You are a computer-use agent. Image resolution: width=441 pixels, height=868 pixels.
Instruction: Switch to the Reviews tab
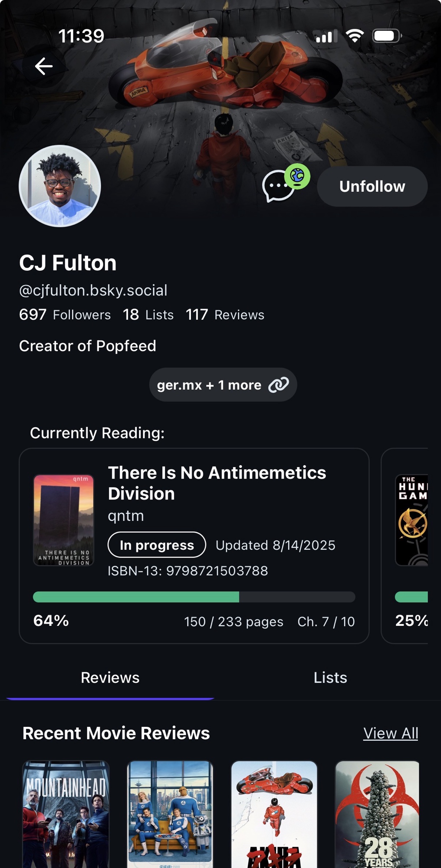point(110,677)
